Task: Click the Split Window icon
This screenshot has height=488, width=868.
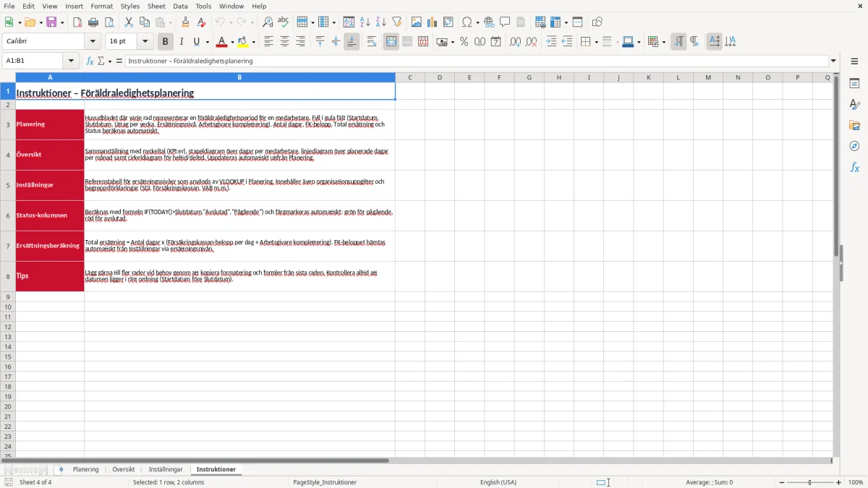Action: coord(577,22)
